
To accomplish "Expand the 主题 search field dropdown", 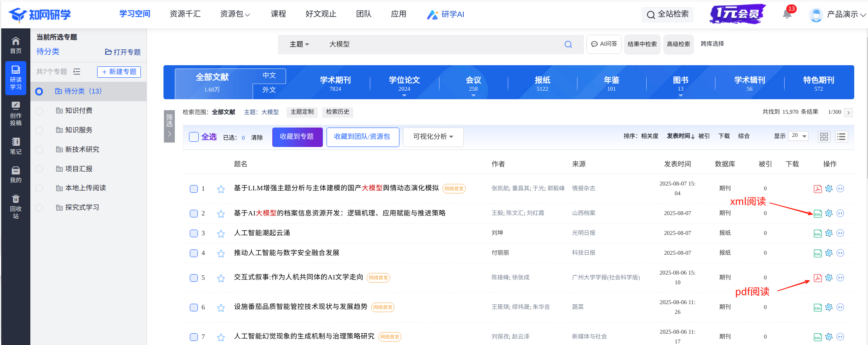I will coord(299,45).
